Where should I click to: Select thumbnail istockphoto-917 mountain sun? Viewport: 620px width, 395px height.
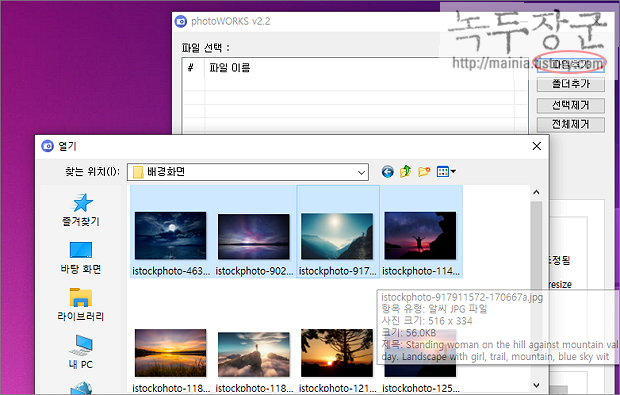pos(337,236)
